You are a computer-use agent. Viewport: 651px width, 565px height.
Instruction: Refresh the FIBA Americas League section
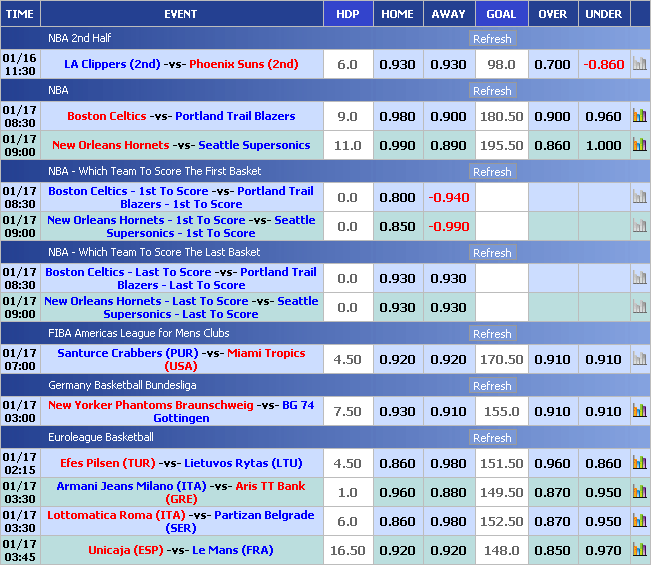click(492, 334)
